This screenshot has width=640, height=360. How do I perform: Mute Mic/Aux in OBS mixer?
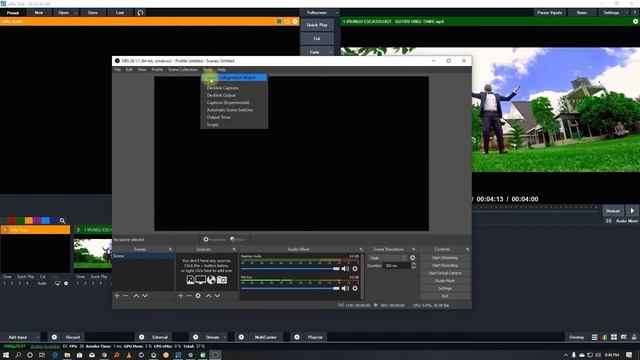click(x=345, y=288)
